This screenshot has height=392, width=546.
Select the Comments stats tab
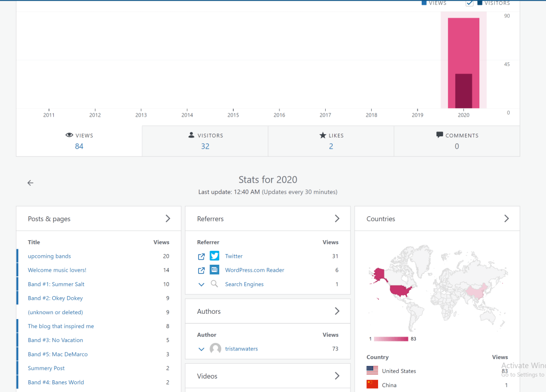pyautogui.click(x=457, y=141)
